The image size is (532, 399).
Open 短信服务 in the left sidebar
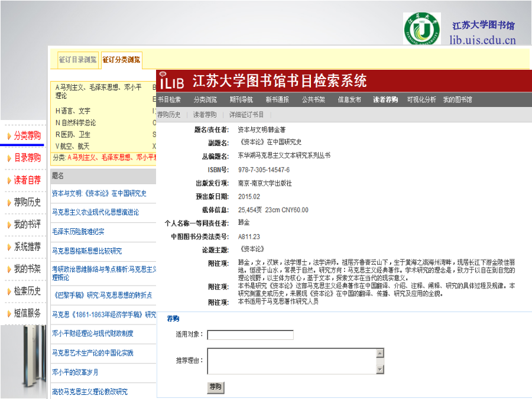(27, 313)
